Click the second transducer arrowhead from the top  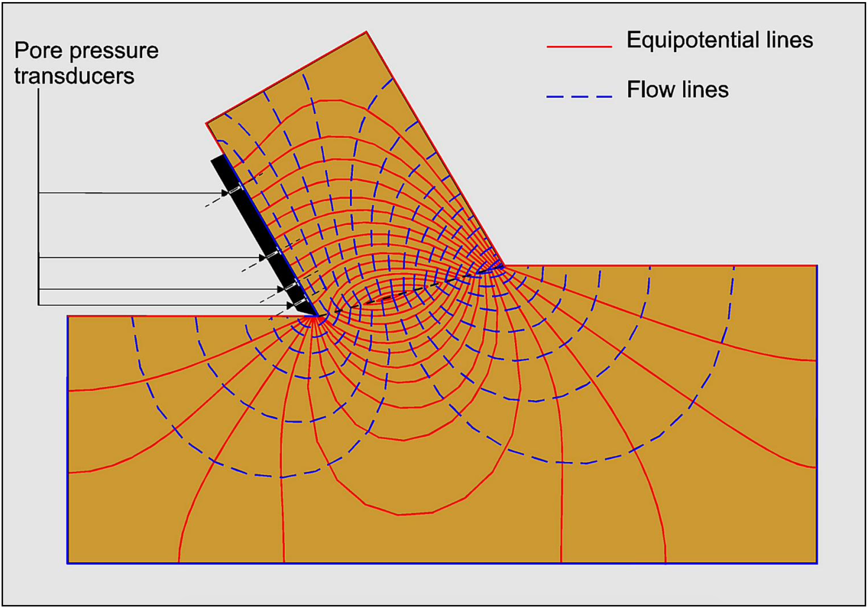pyautogui.click(x=263, y=257)
